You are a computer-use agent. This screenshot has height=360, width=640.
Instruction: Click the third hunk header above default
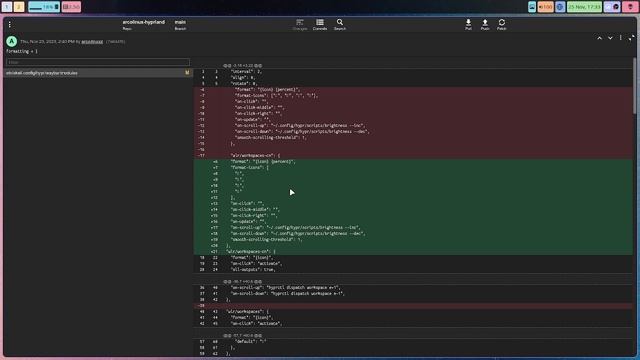(242, 336)
